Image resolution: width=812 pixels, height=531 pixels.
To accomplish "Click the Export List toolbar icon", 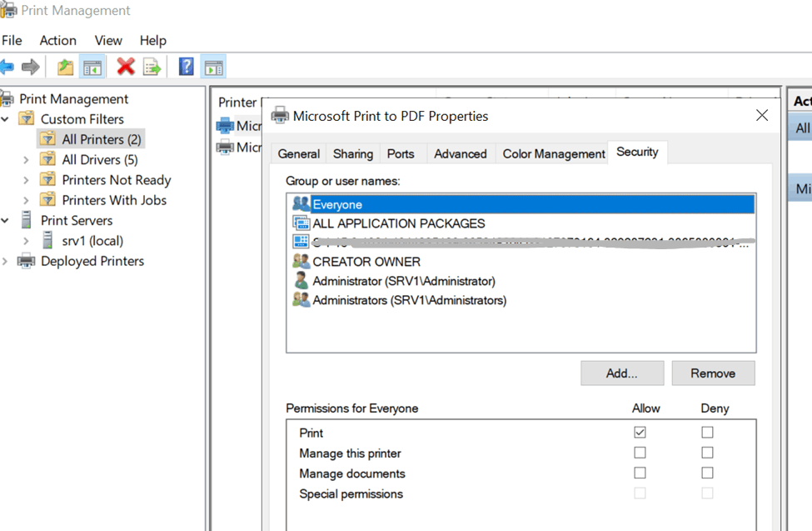I will 152,68.
